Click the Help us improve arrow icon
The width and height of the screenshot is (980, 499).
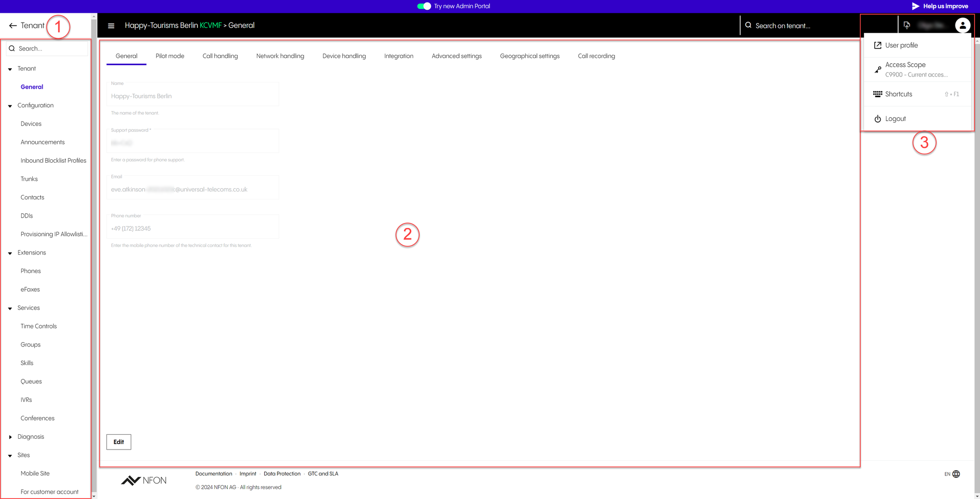(915, 6)
